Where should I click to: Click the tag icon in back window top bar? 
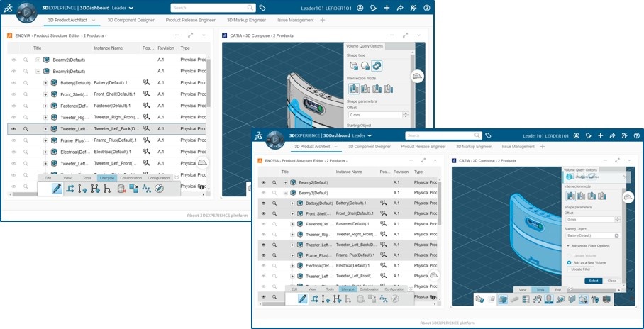[x=262, y=8]
